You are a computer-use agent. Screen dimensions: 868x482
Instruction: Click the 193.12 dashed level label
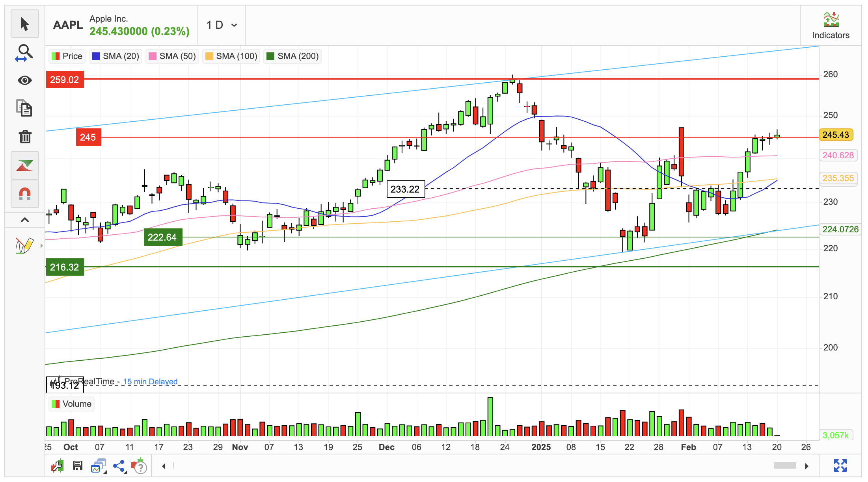65,385
